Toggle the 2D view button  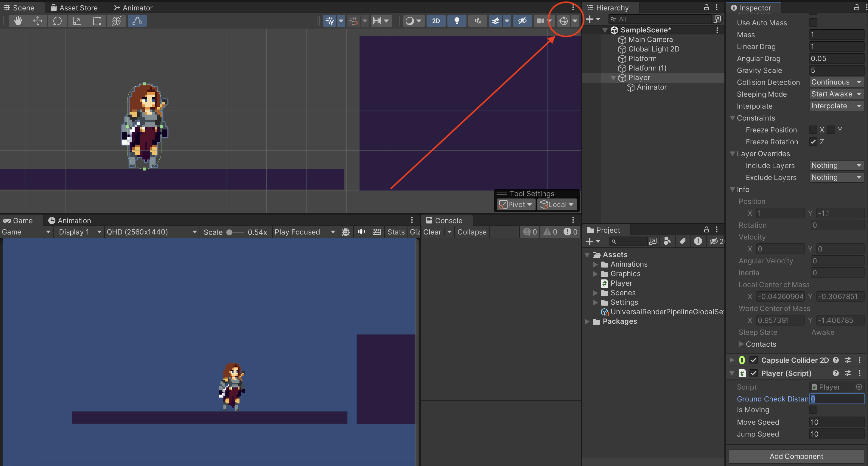click(436, 21)
